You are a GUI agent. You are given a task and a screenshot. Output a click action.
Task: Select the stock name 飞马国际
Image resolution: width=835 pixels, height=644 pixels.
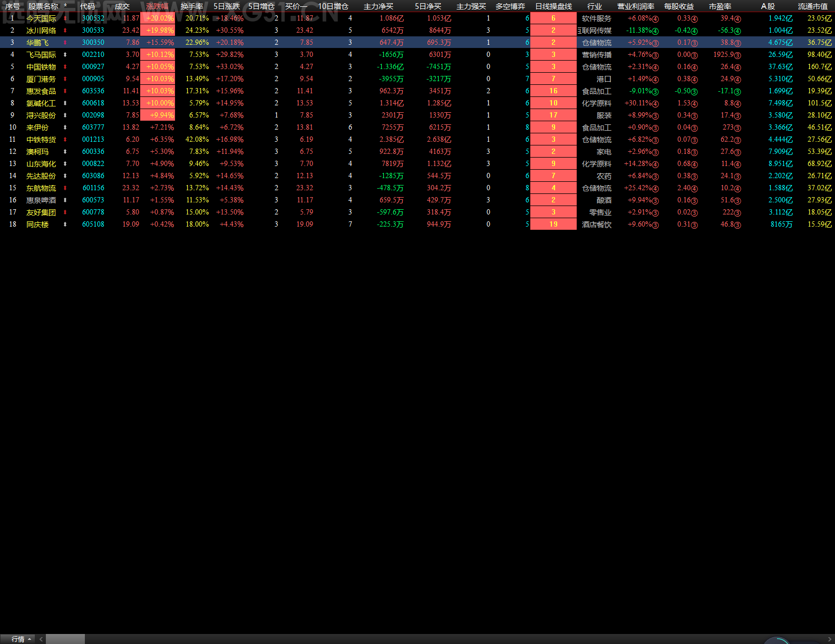point(41,55)
